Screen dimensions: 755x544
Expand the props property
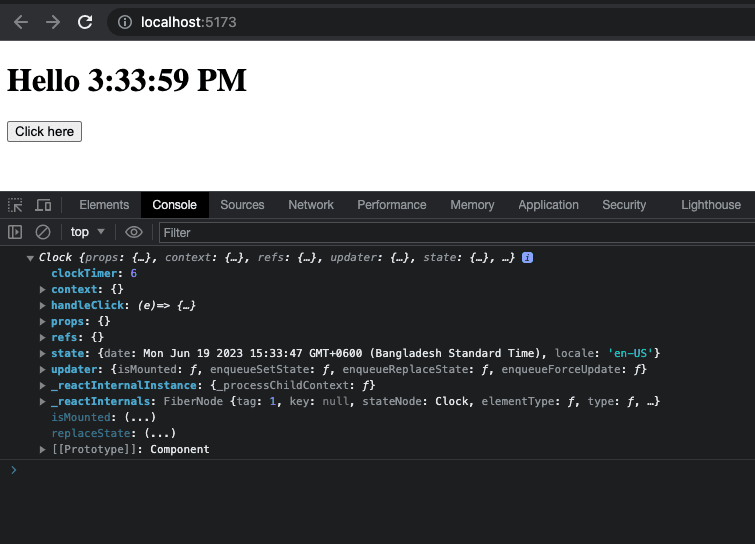pyautogui.click(x=42, y=321)
